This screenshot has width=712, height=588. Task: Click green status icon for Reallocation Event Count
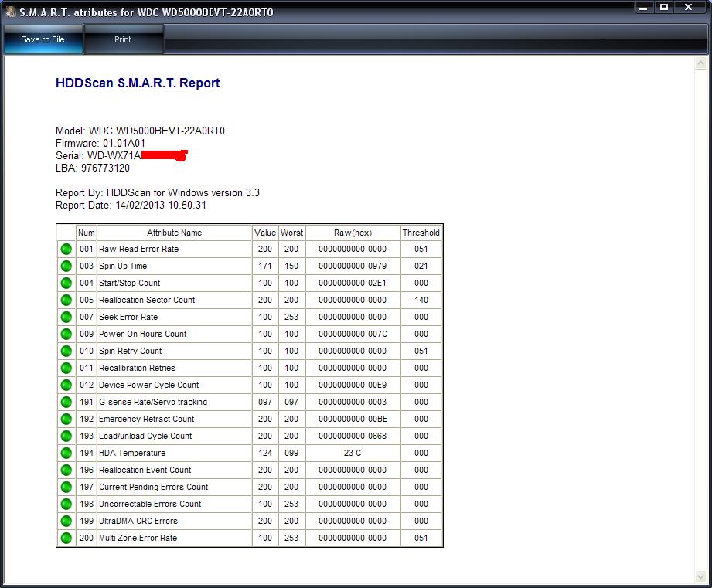pyautogui.click(x=66, y=470)
